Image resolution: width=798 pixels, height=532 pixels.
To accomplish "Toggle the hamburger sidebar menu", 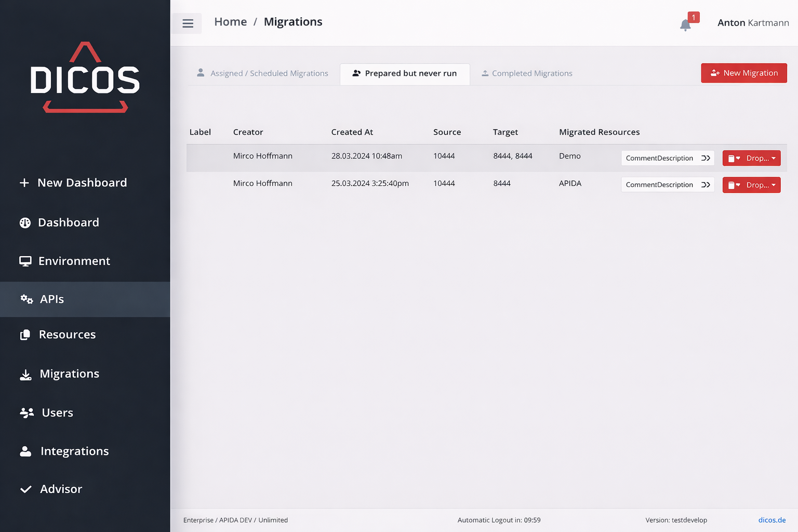I will (188, 23).
